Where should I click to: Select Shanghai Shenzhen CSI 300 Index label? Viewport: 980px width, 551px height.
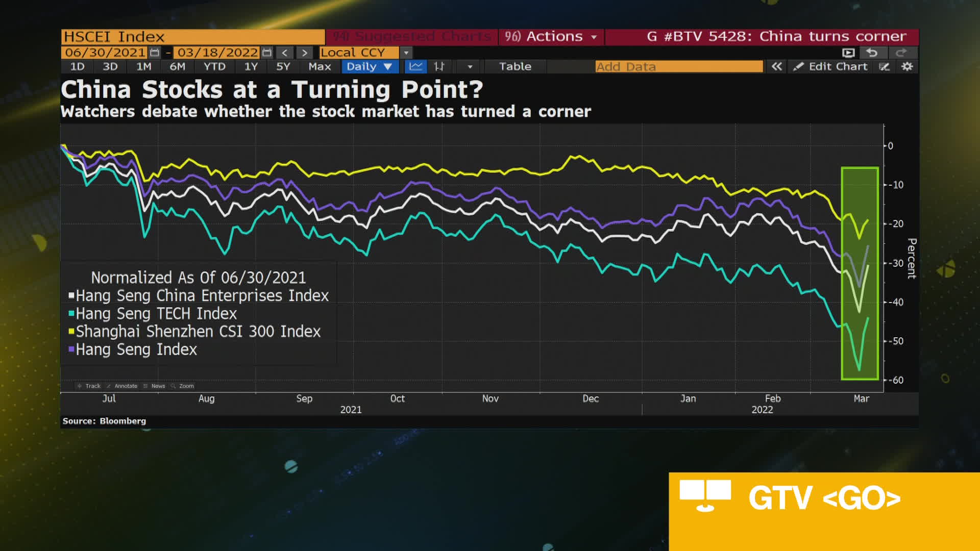[198, 331]
